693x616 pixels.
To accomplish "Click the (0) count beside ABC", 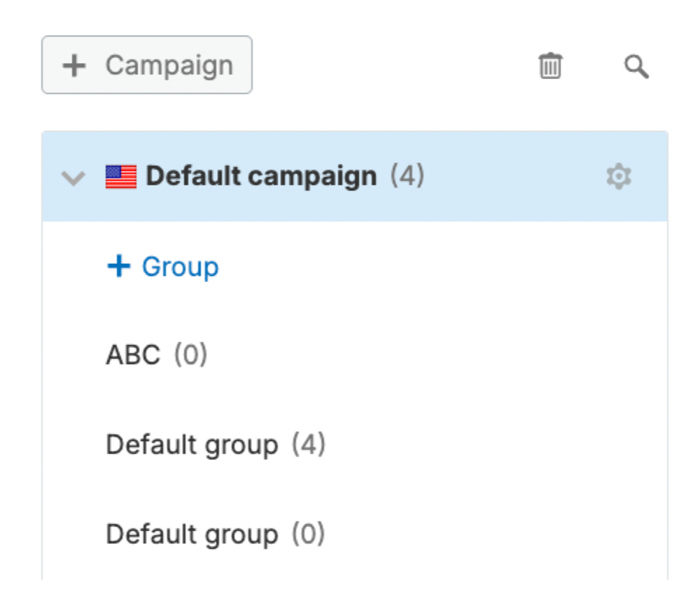I will coord(190,356).
